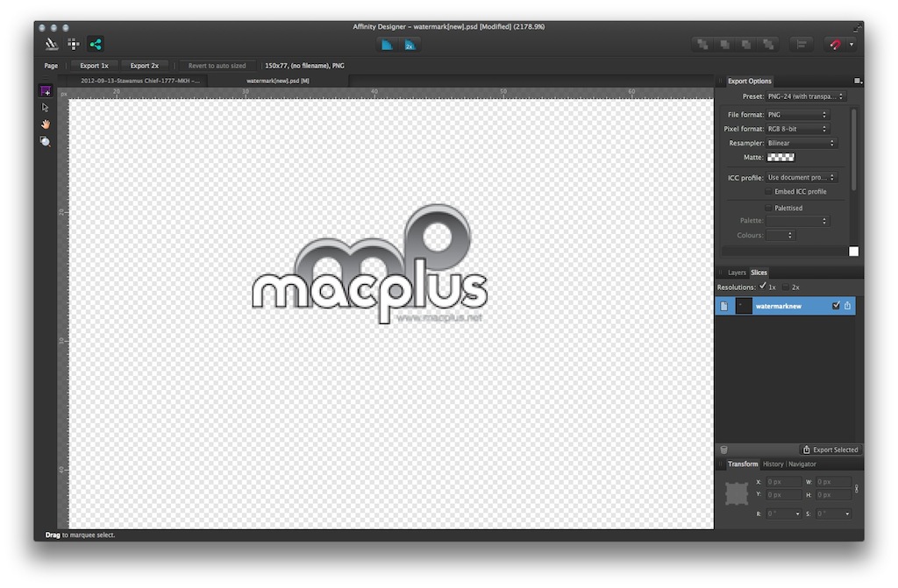Screen dimensions: 898x588
Task: Click the H height input field
Action: coord(833,495)
